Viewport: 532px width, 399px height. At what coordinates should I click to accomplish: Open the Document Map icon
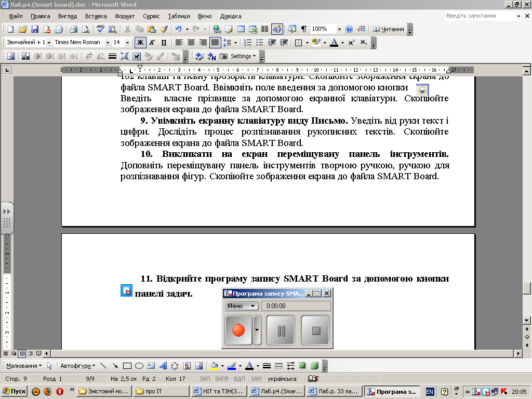tap(292, 29)
